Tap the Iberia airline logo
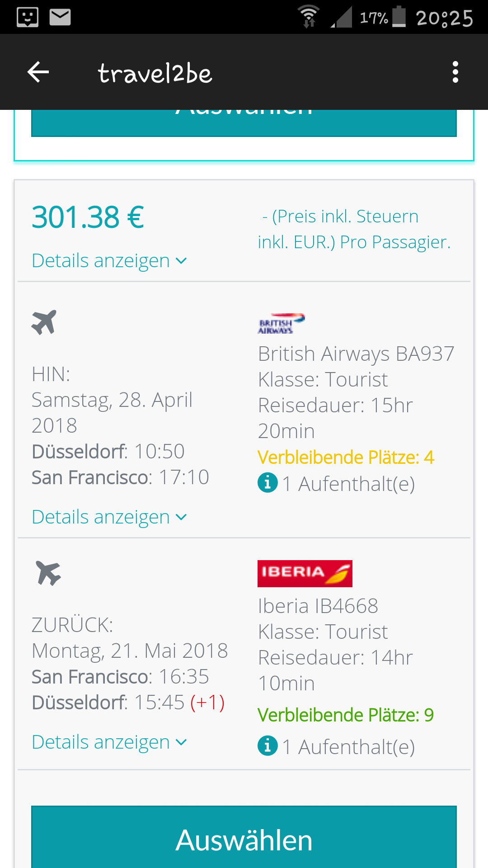This screenshot has width=488, height=868. (305, 573)
